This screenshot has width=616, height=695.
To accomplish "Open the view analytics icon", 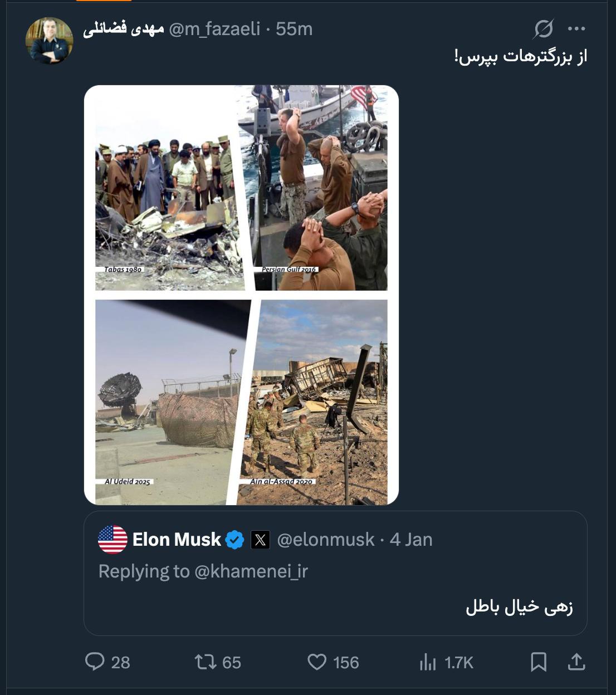I will [428, 662].
